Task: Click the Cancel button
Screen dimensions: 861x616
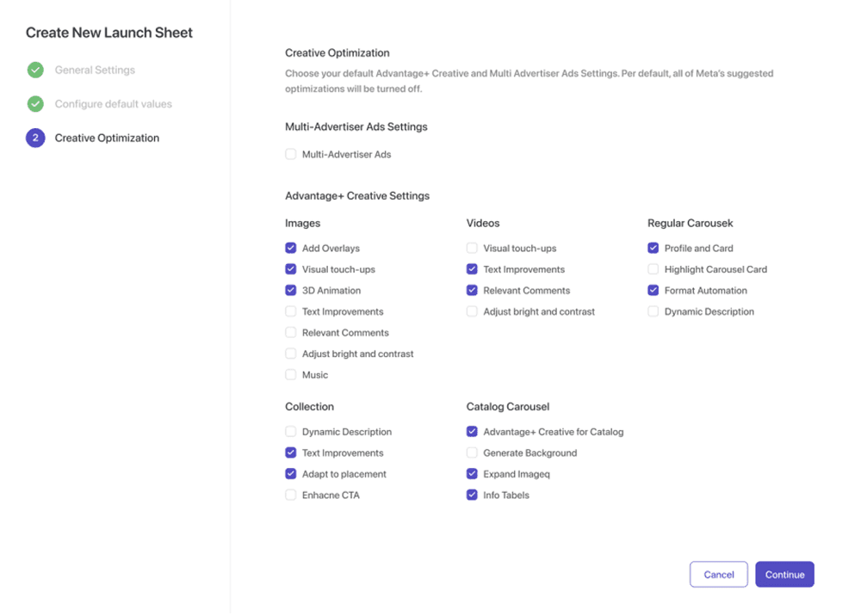Action: point(718,575)
